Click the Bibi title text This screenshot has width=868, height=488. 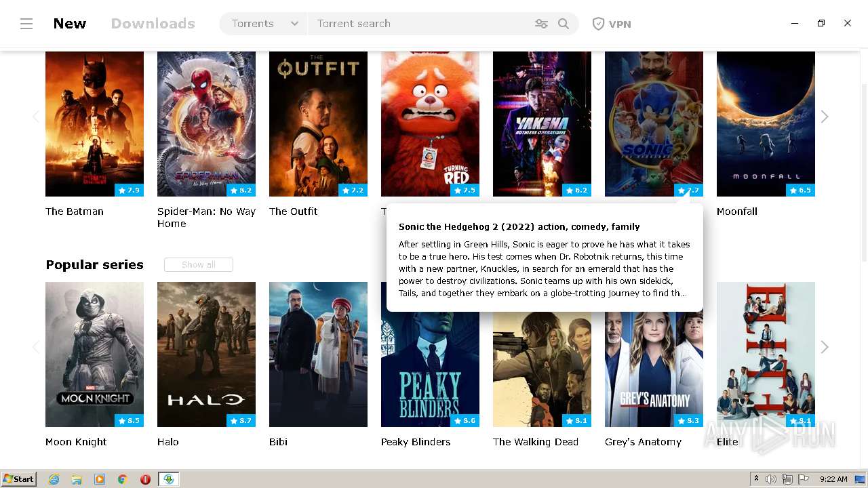[x=278, y=442]
